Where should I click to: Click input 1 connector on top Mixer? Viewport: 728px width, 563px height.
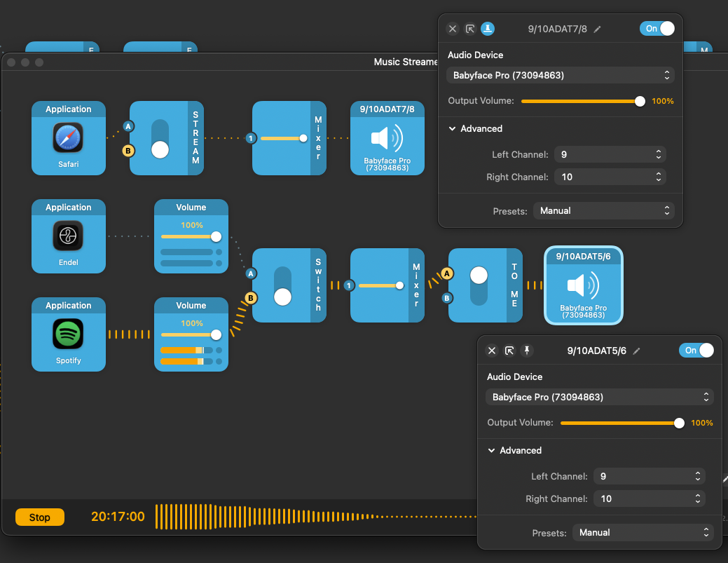(x=251, y=138)
